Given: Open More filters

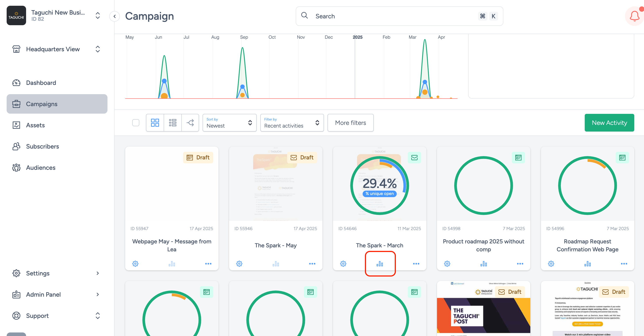Looking at the screenshot, I should pyautogui.click(x=351, y=123).
